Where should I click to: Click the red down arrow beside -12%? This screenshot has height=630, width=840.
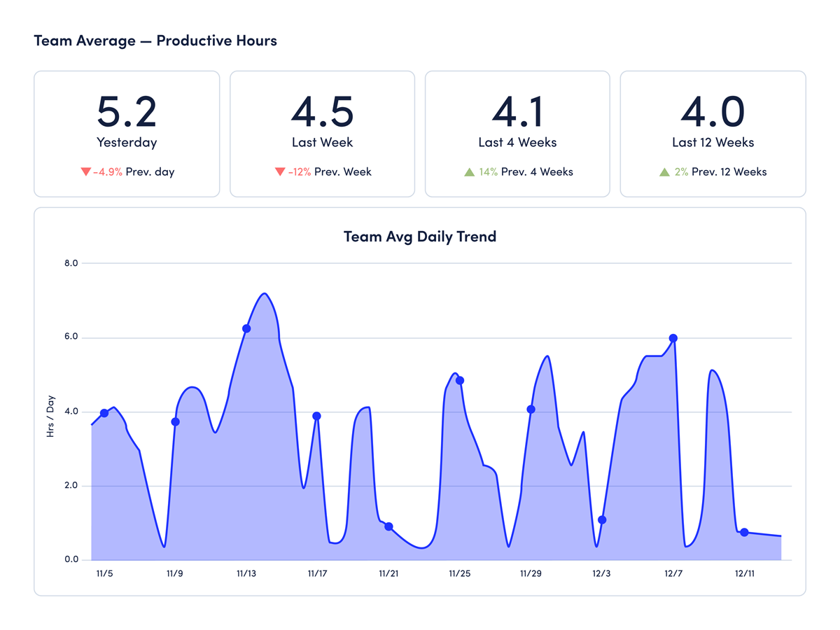[x=280, y=171]
